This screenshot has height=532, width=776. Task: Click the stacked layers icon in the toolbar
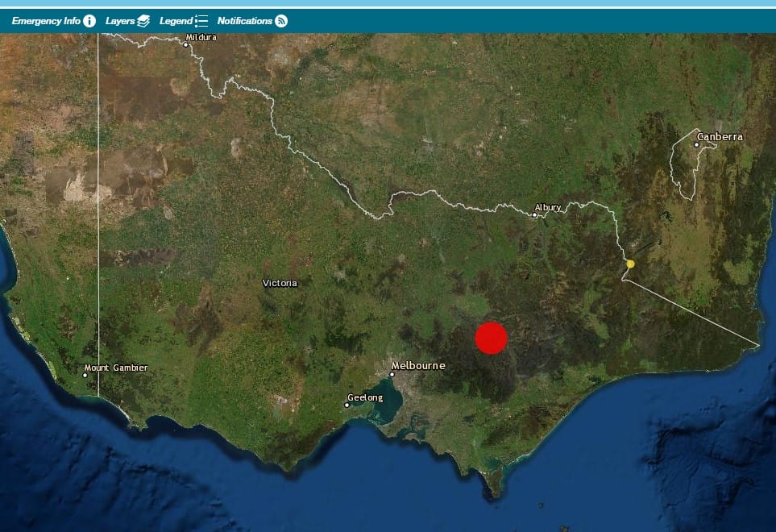click(x=144, y=21)
